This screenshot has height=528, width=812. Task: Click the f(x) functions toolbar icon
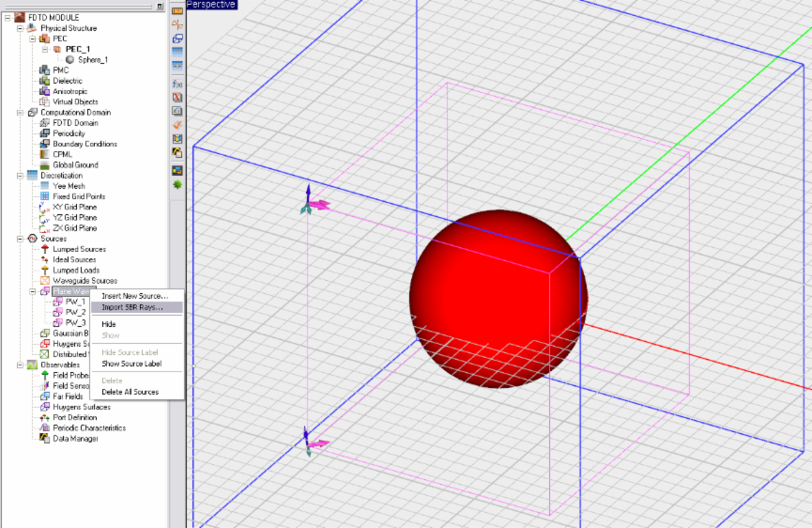pos(176,84)
